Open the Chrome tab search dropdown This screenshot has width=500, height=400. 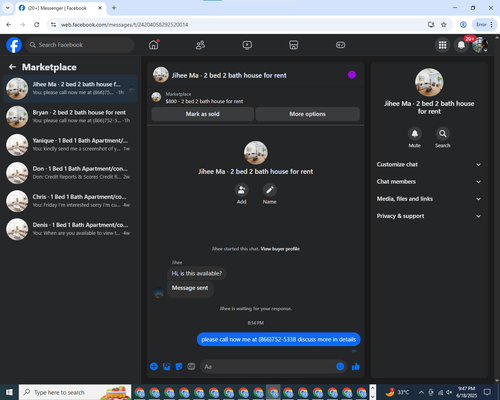click(8, 8)
